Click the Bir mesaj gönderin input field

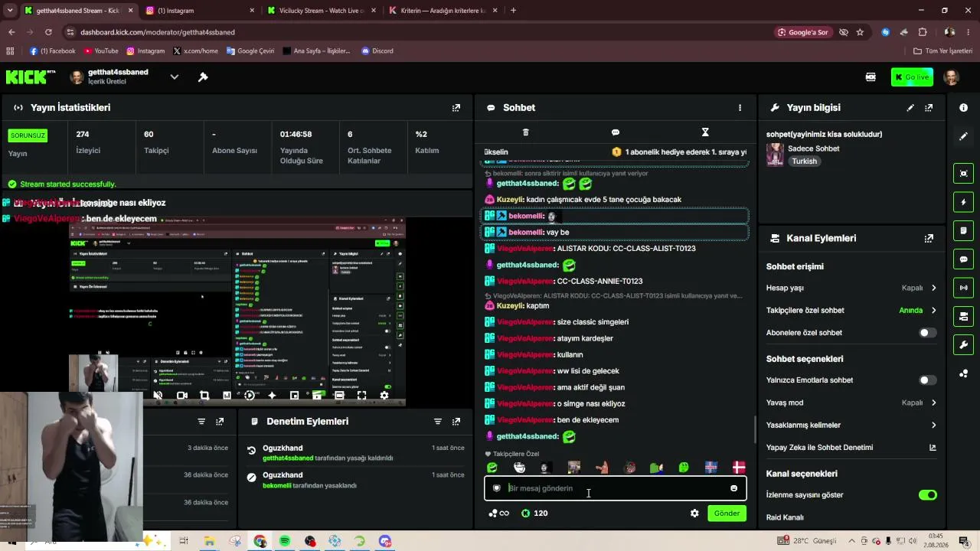(615, 488)
